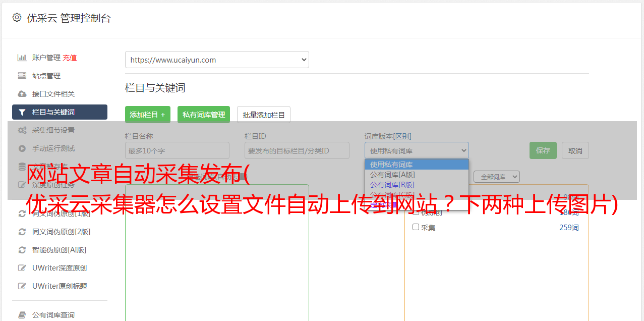Click the cloud upload icon for 接口文件相关
This screenshot has width=644, height=321.
tap(22, 94)
